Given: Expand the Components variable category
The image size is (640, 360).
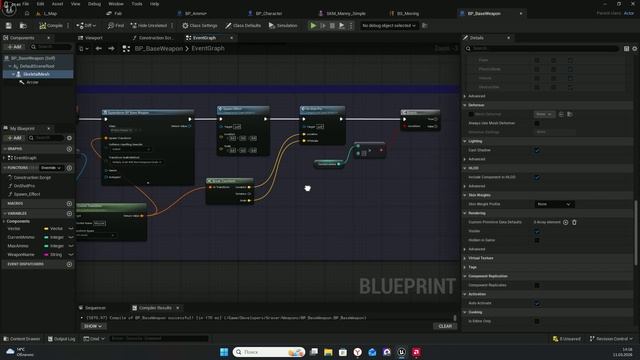Looking at the screenshot, I should [x=4, y=221].
